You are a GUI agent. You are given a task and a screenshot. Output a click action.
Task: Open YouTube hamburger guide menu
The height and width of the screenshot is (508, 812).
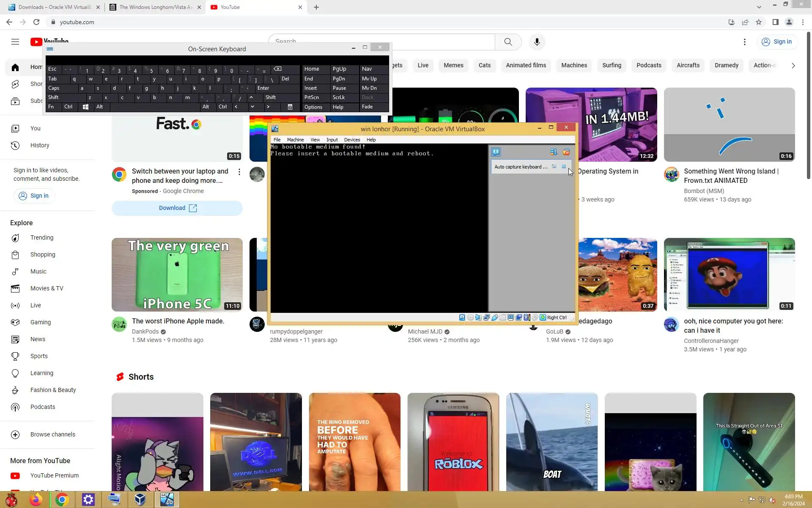[x=15, y=41]
